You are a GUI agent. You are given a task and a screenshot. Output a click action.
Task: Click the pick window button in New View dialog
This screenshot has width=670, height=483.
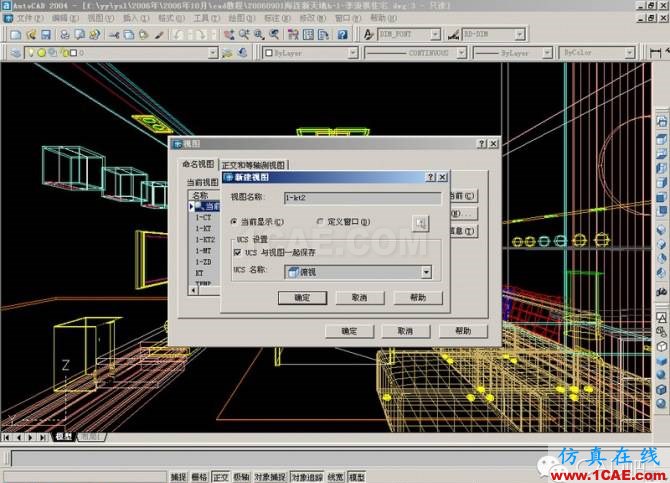pos(420,223)
